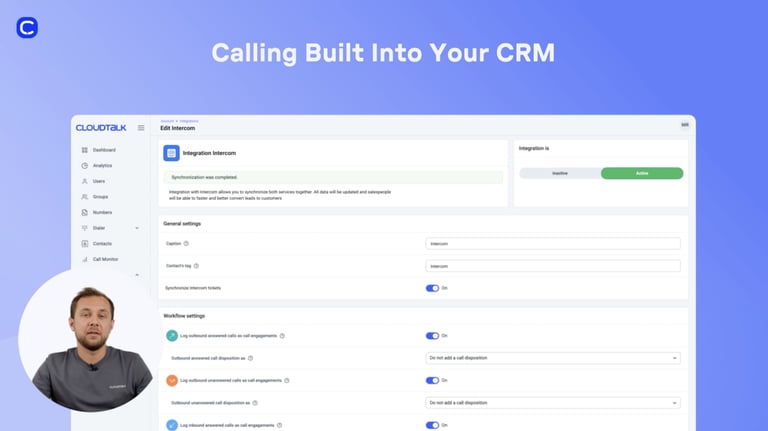
Task: Click help icon for Outbound unanswered call disposition
Action: click(255, 403)
